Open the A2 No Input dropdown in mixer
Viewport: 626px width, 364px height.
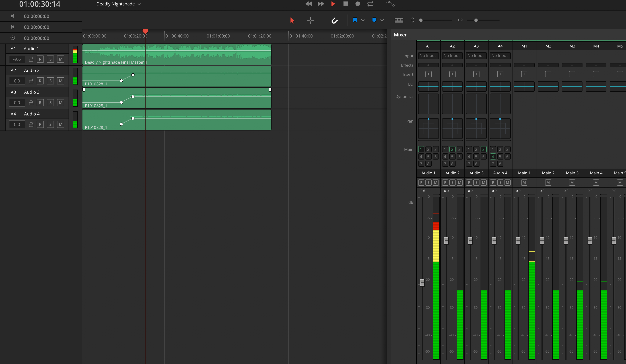pos(452,56)
